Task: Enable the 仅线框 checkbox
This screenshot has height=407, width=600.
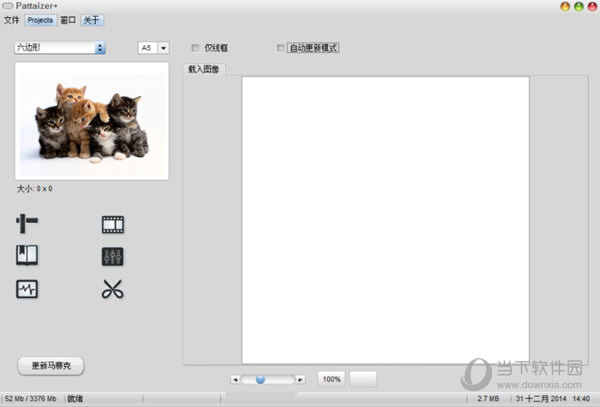Action: tap(195, 48)
